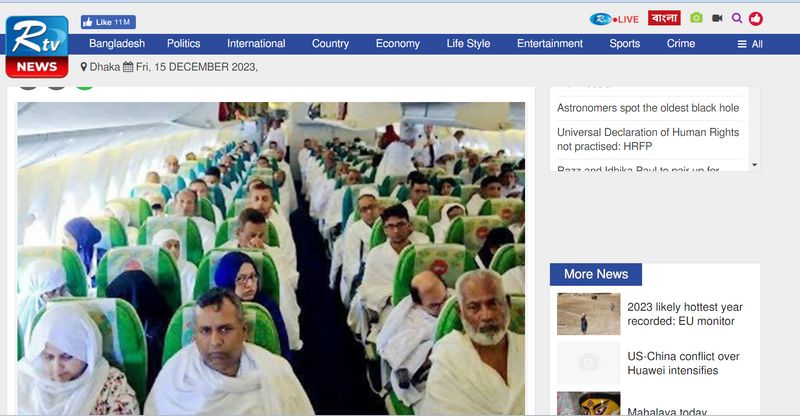The height and width of the screenshot is (416, 800).
Task: Click the red thumbs-up circle icon
Action: 756,19
